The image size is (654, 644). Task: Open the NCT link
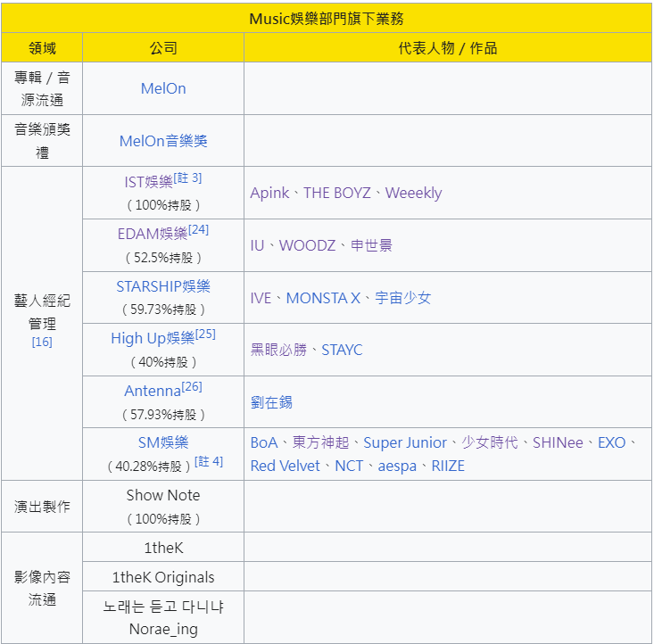pyautogui.click(x=349, y=466)
